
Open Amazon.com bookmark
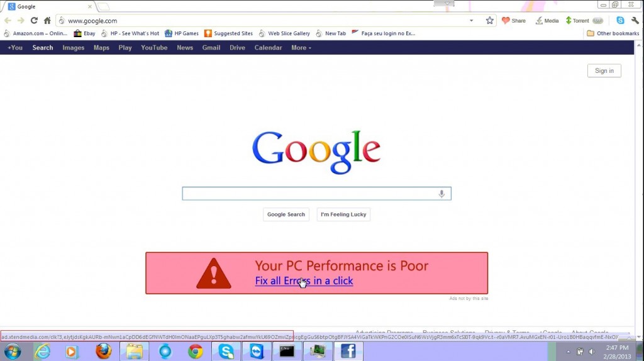(x=35, y=33)
